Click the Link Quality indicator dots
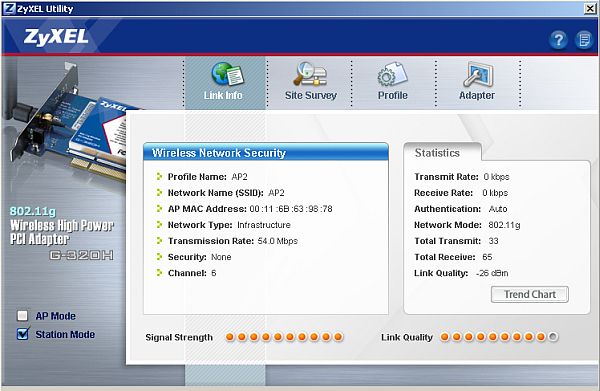This screenshot has width=600, height=391. tap(499, 337)
